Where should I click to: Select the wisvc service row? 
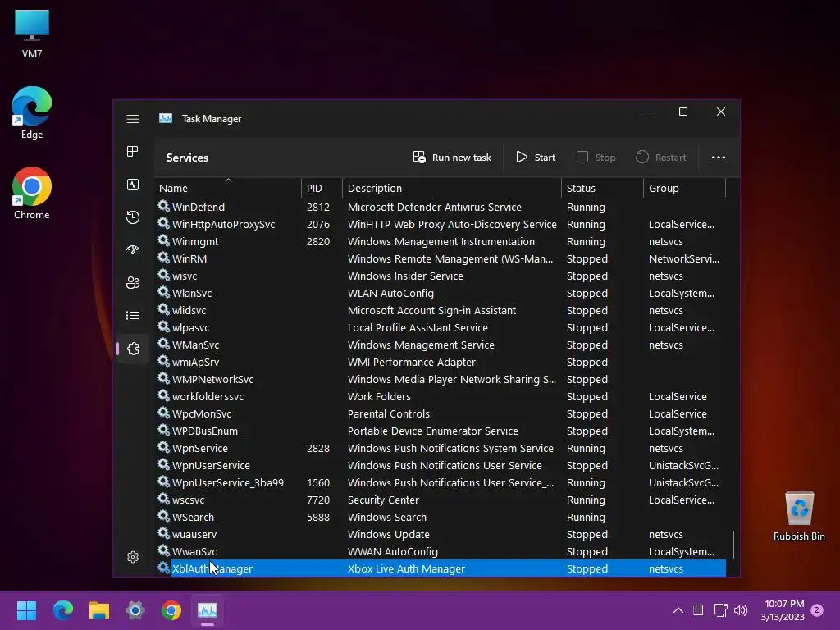pos(441,276)
